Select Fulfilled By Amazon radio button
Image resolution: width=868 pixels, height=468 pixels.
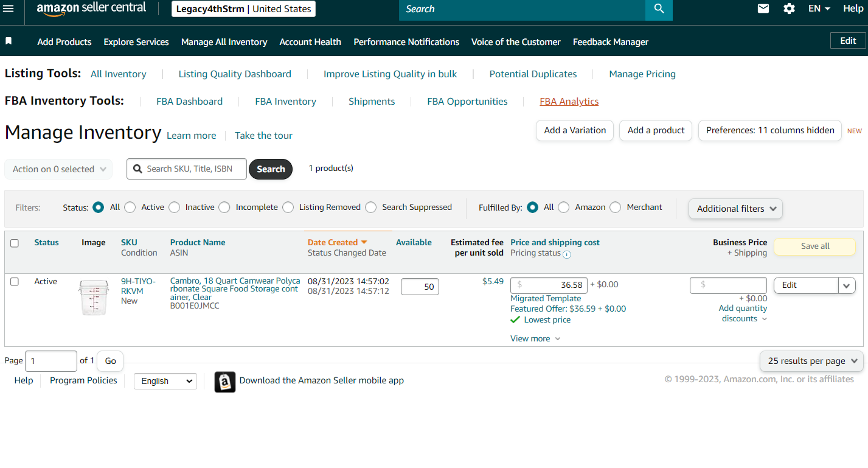point(564,208)
